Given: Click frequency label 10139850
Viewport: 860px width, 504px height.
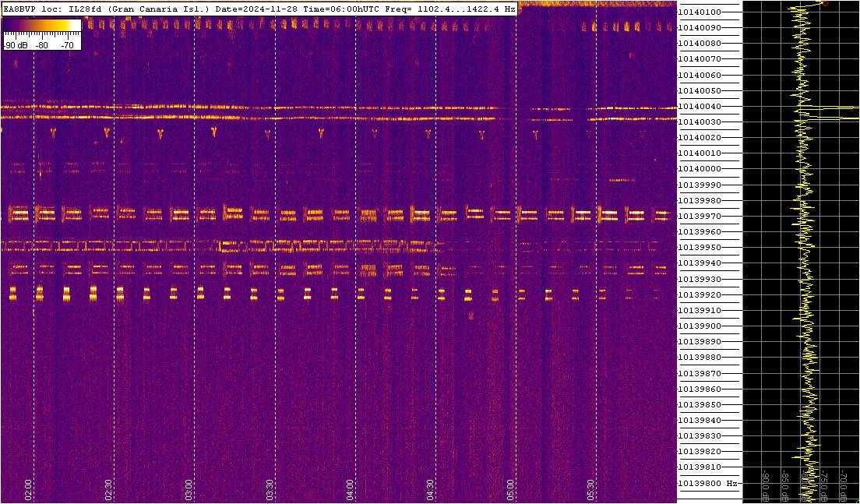Looking at the screenshot, I should 700,404.
